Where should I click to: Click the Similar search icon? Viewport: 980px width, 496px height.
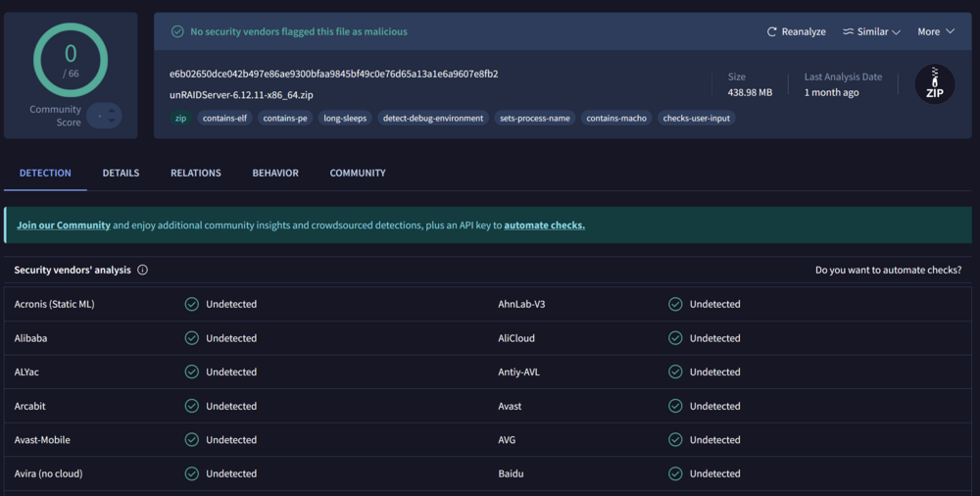(x=848, y=31)
